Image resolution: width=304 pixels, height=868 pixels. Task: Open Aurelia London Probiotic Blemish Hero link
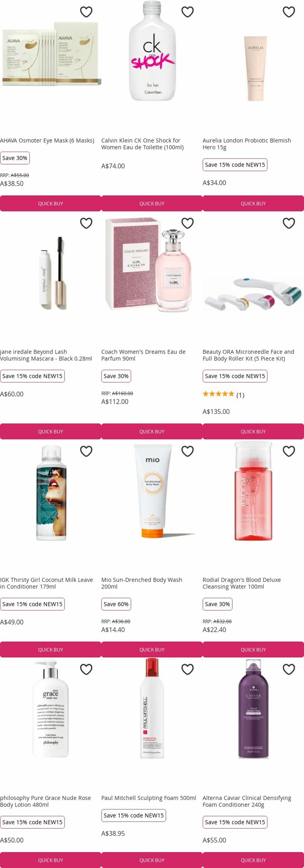247,144
